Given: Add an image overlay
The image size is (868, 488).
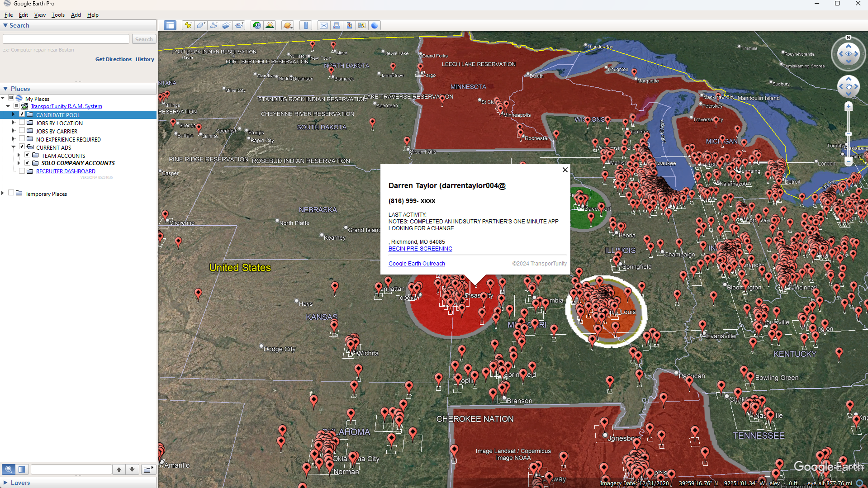Looking at the screenshot, I should coord(227,25).
